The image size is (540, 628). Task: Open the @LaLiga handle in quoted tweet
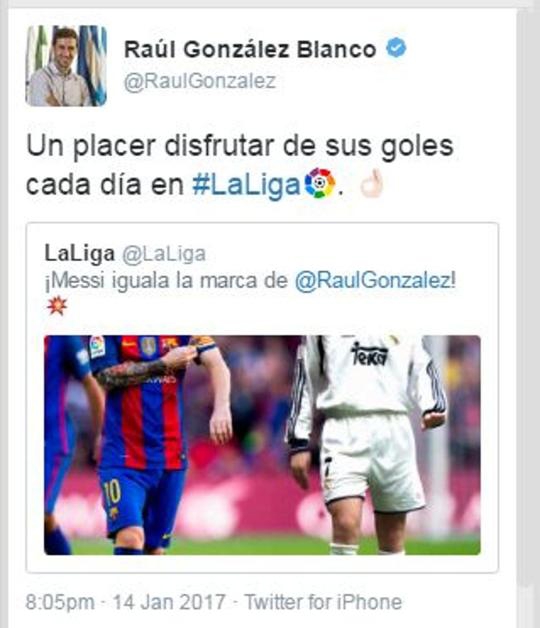[x=163, y=254]
